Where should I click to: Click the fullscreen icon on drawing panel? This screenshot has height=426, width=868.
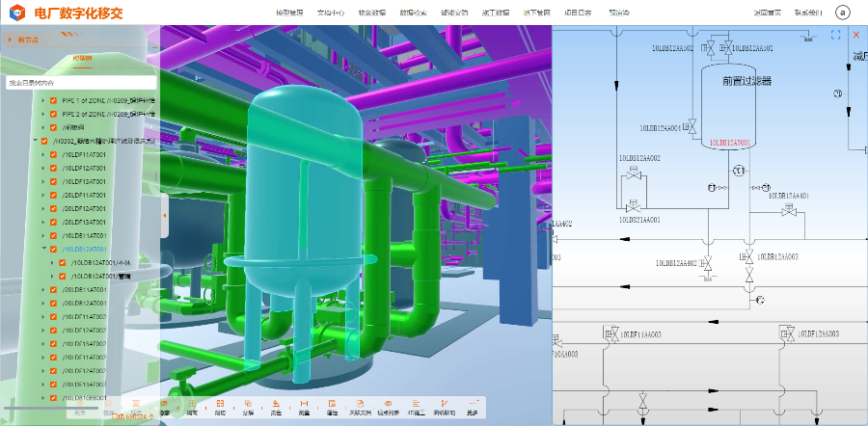coord(835,35)
